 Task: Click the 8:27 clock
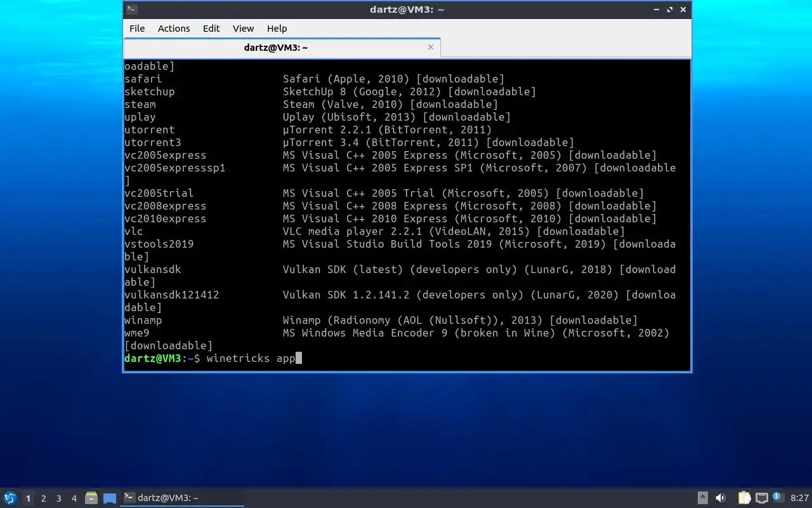point(799,498)
